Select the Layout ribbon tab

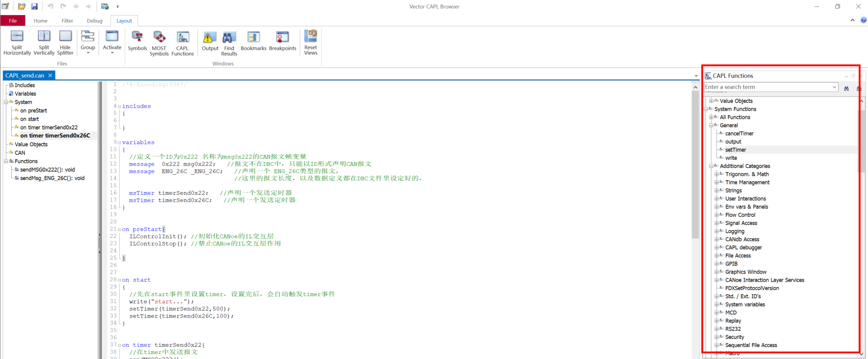tap(124, 21)
